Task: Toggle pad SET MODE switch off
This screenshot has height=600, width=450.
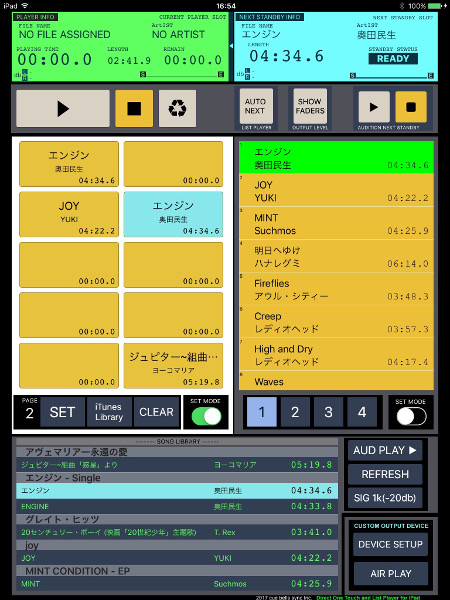Action: 206,416
